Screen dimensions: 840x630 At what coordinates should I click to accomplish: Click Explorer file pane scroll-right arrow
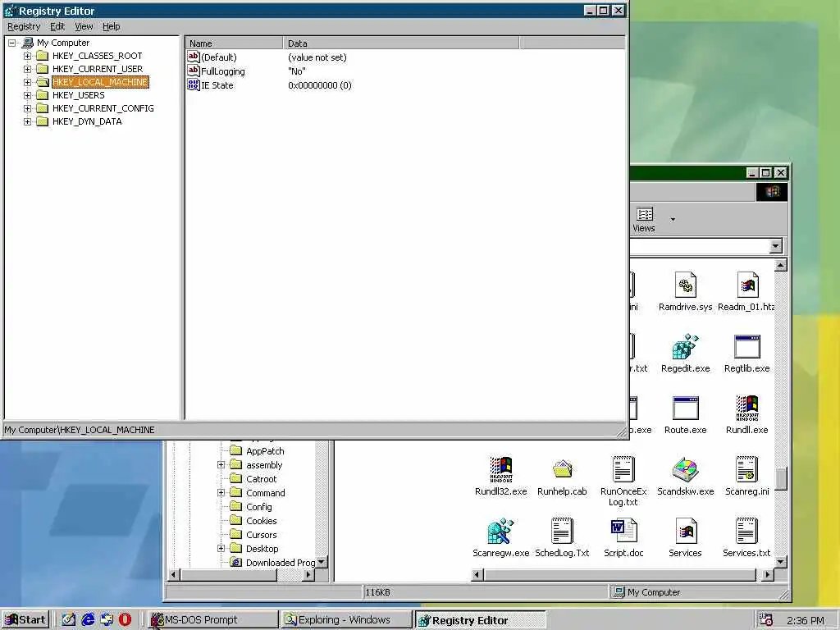pyautogui.click(x=767, y=575)
